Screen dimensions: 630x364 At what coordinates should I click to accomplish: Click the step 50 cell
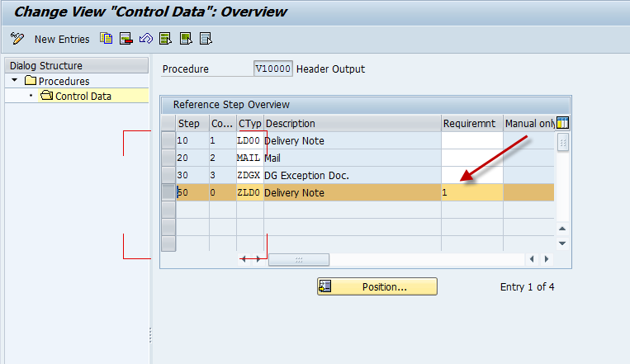[x=193, y=192]
